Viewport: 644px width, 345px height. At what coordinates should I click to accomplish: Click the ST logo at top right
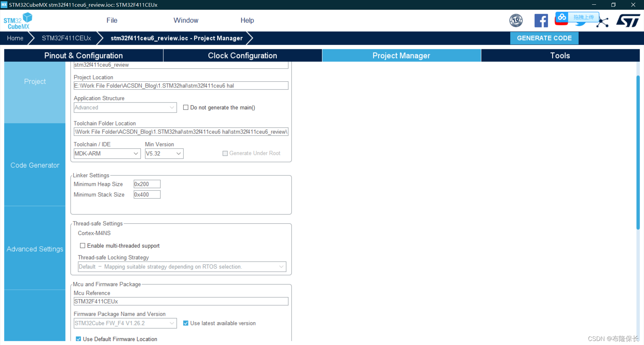point(628,20)
